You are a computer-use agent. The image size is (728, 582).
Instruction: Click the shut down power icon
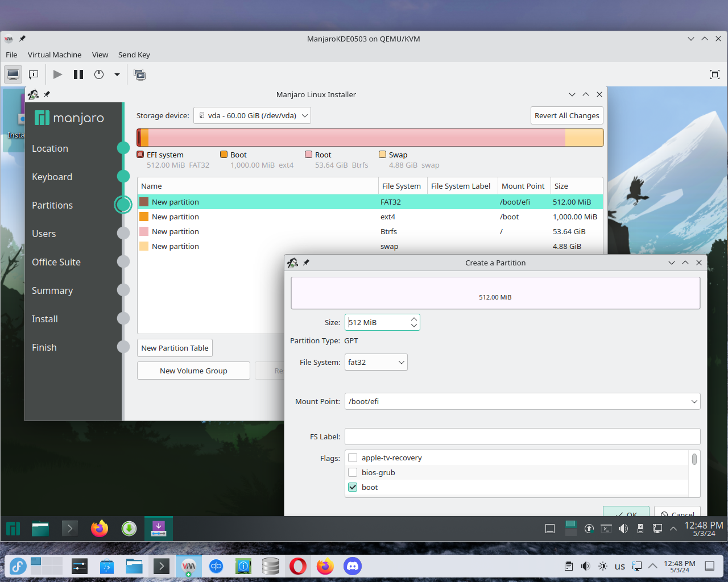pyautogui.click(x=99, y=74)
